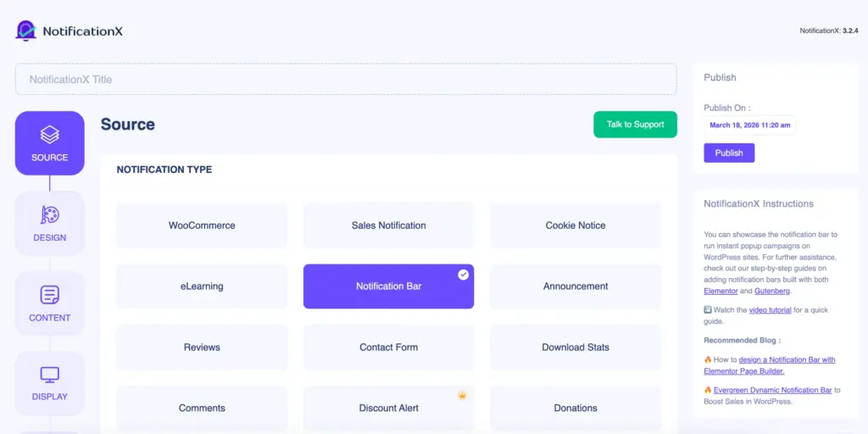
Task: Click the DISPLAY step label
Action: pos(50,397)
